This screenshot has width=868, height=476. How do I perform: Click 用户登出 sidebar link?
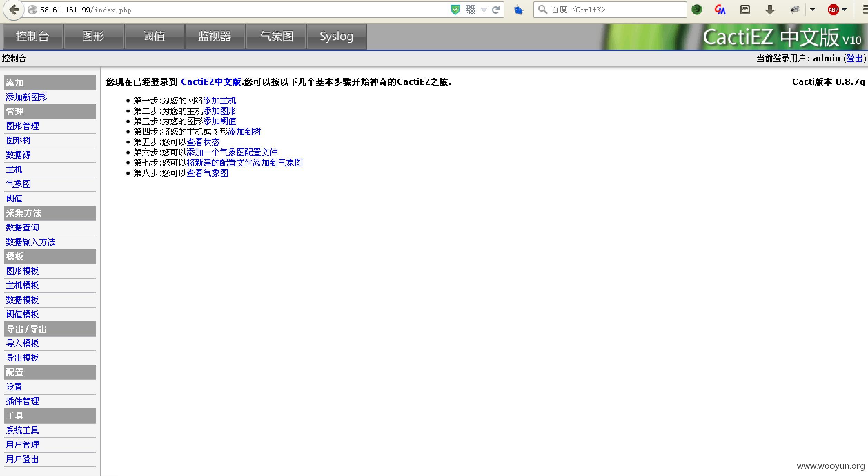coord(22,459)
